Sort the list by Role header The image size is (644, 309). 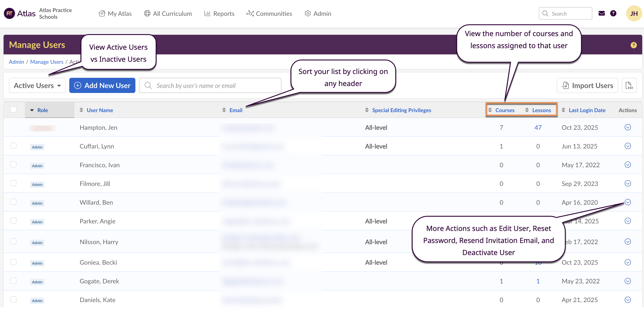43,110
